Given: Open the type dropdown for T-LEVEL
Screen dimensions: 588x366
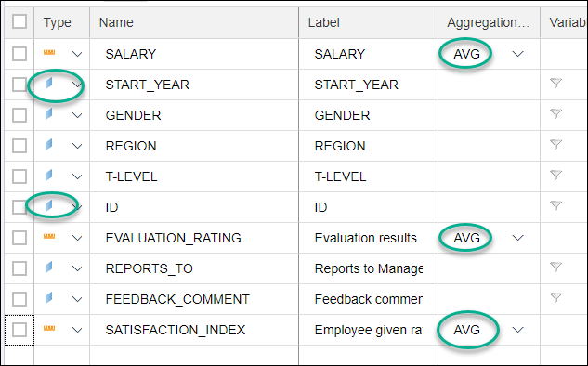Looking at the screenshot, I should click(77, 177).
